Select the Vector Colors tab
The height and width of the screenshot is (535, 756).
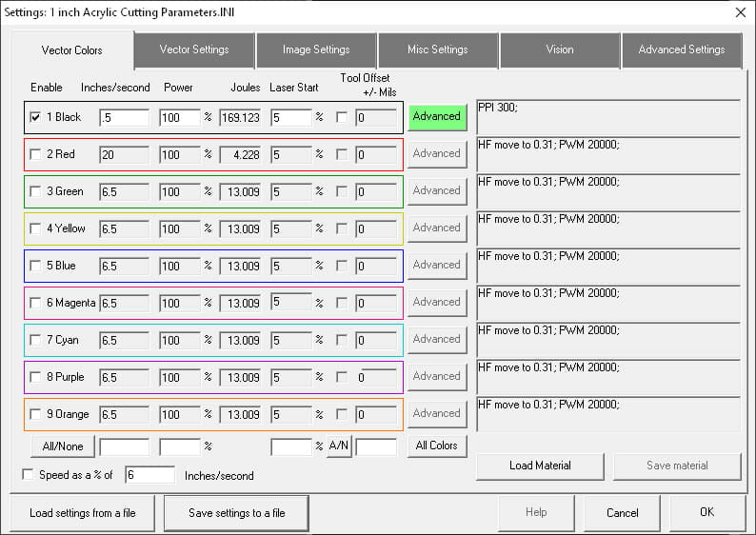[x=71, y=50]
